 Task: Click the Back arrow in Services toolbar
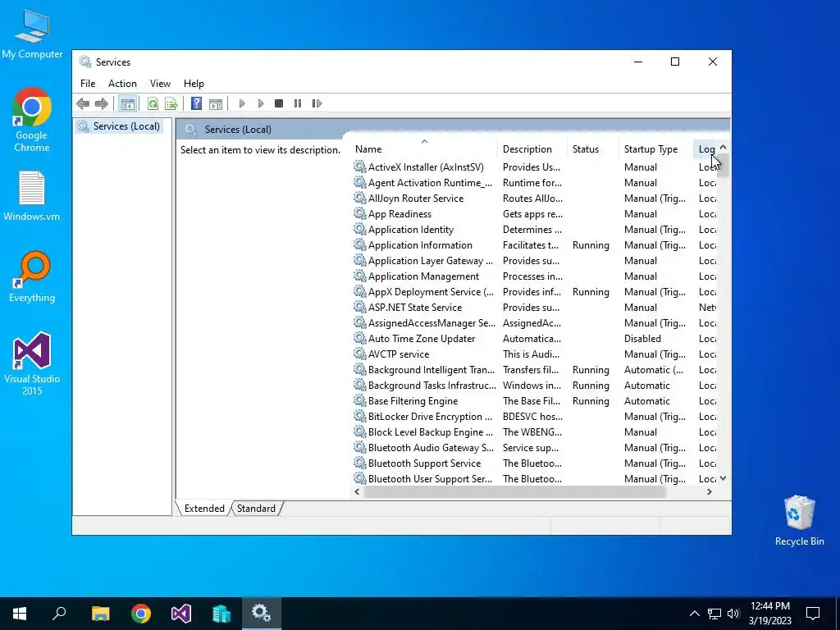pos(83,103)
